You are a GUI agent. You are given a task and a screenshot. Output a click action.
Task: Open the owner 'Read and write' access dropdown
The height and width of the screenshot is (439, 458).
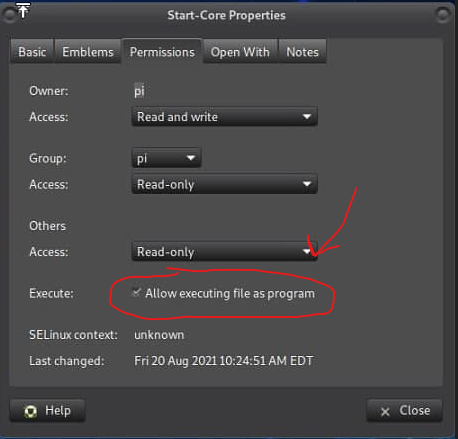(225, 117)
